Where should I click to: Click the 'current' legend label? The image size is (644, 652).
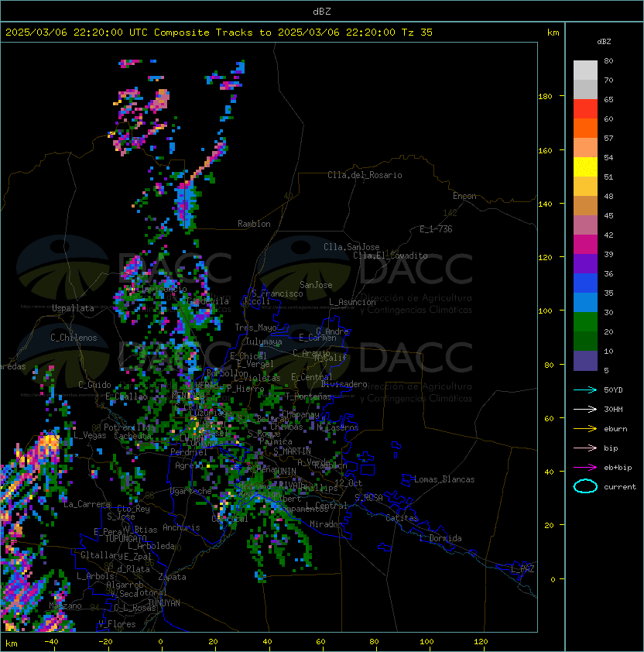point(620,487)
